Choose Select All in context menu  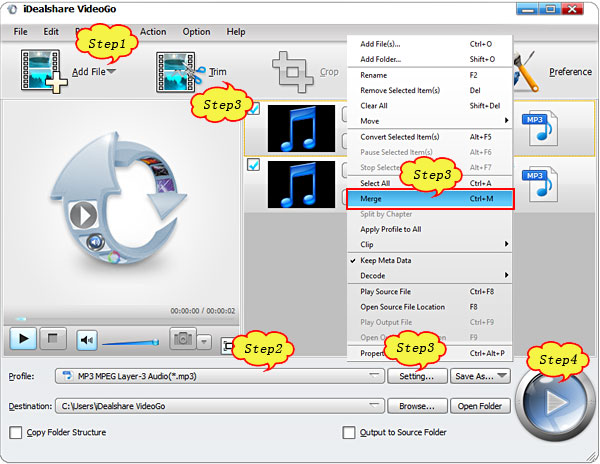[429, 183]
